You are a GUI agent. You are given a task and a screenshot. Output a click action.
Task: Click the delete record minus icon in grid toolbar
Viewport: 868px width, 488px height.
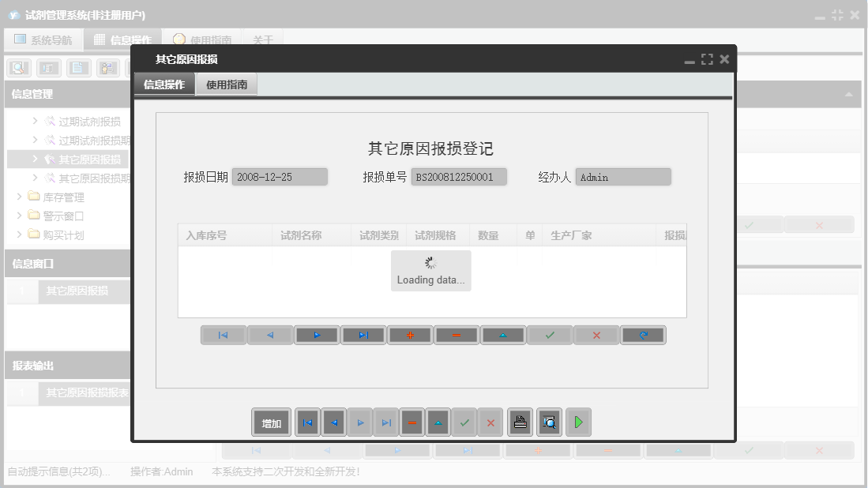coord(456,335)
